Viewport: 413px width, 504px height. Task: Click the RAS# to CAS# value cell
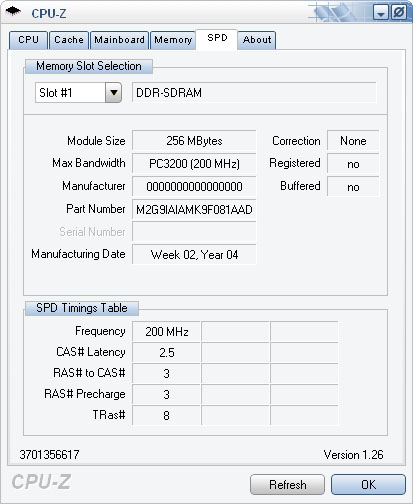click(x=167, y=373)
